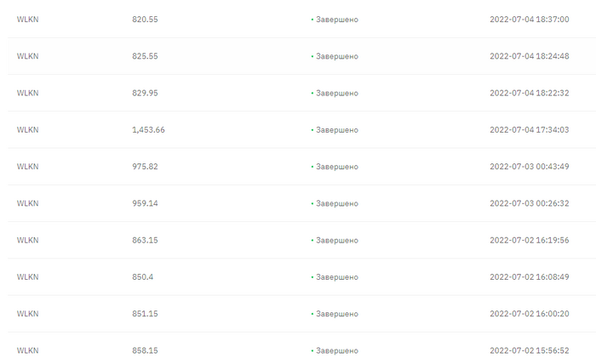Click the 2022-07-04 17:34:03 timestamp
The width and height of the screenshot is (596, 364).
point(529,130)
